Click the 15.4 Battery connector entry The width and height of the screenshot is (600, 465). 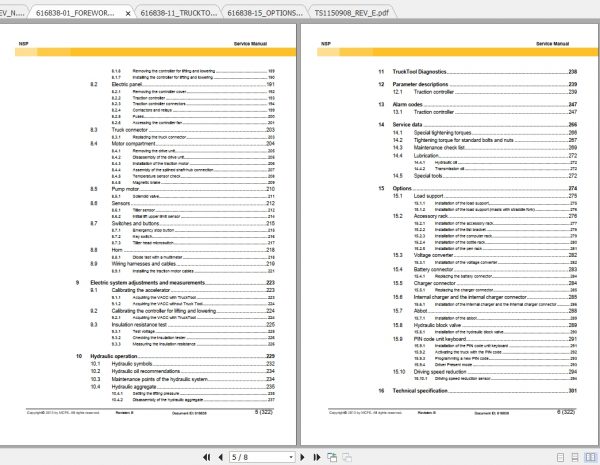(484, 269)
